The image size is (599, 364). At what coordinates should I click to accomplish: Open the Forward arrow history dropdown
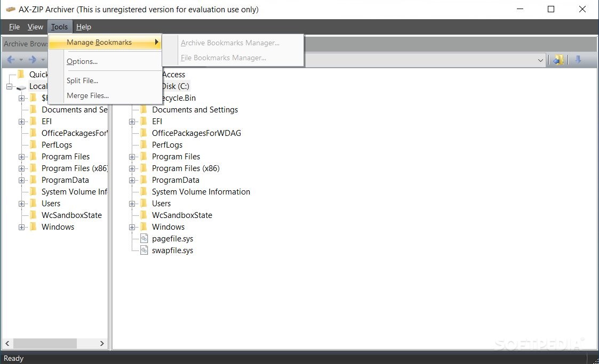(x=43, y=60)
